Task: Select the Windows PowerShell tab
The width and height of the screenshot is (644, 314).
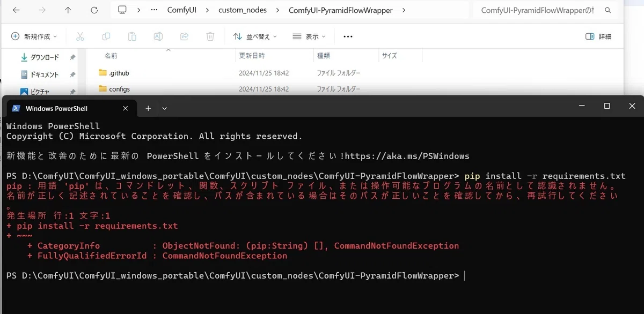Action: [70, 108]
